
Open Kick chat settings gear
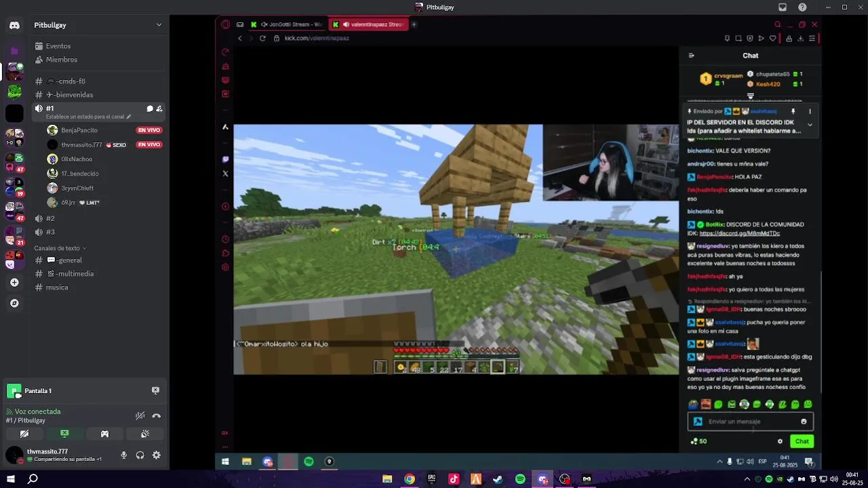pos(780,441)
